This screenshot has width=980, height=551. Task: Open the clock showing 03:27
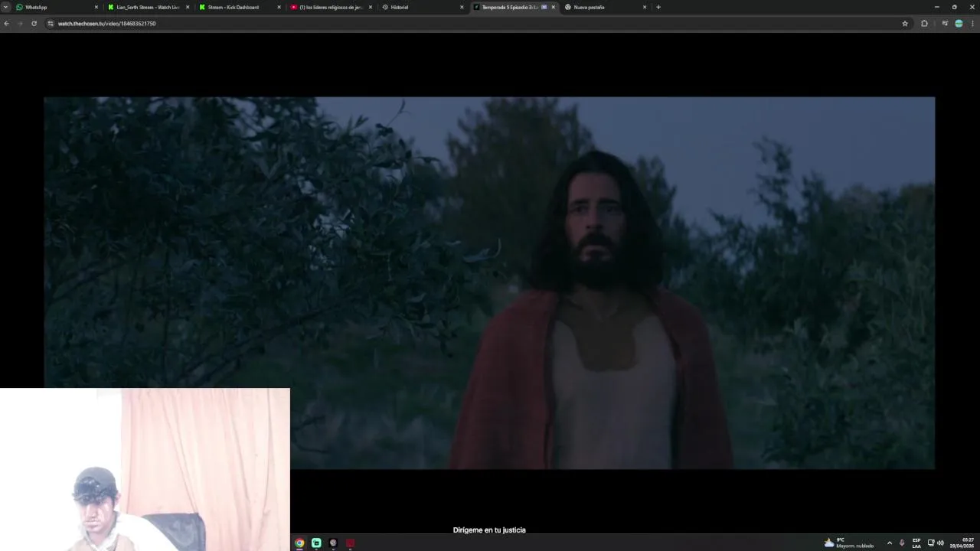coord(963,543)
